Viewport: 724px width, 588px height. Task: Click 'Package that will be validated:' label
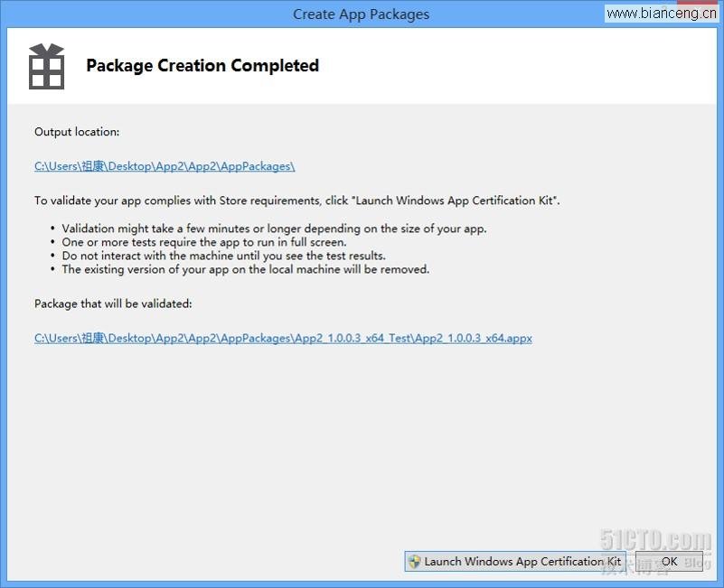click(113, 303)
